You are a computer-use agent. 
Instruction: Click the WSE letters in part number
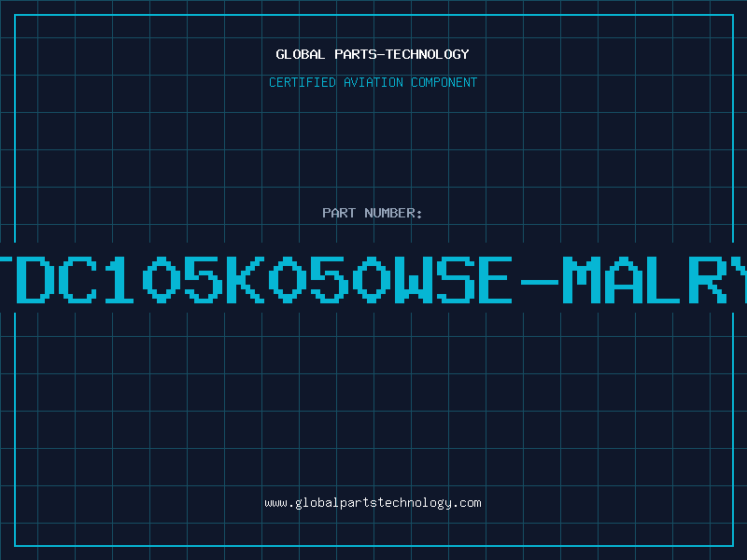coord(453,279)
